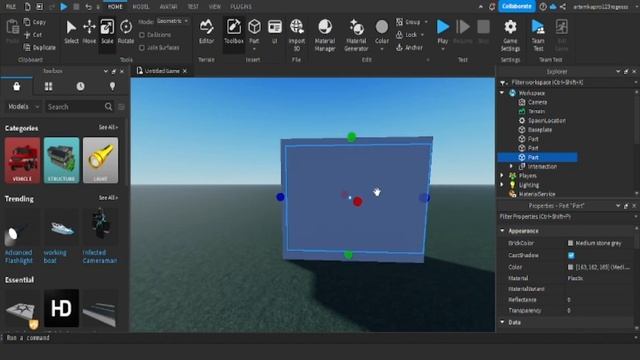
Task: Toggle the Toolbox button in ribbon
Action: coord(233,32)
